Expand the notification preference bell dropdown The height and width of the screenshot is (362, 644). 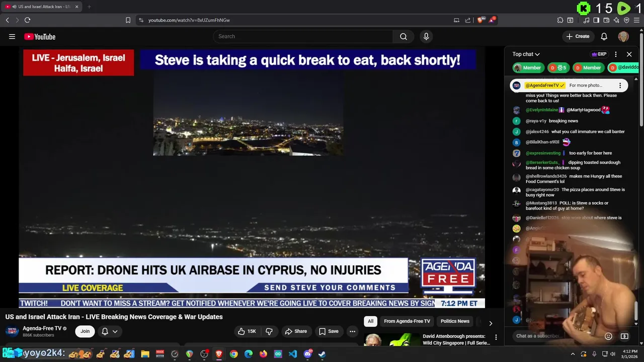click(x=110, y=331)
